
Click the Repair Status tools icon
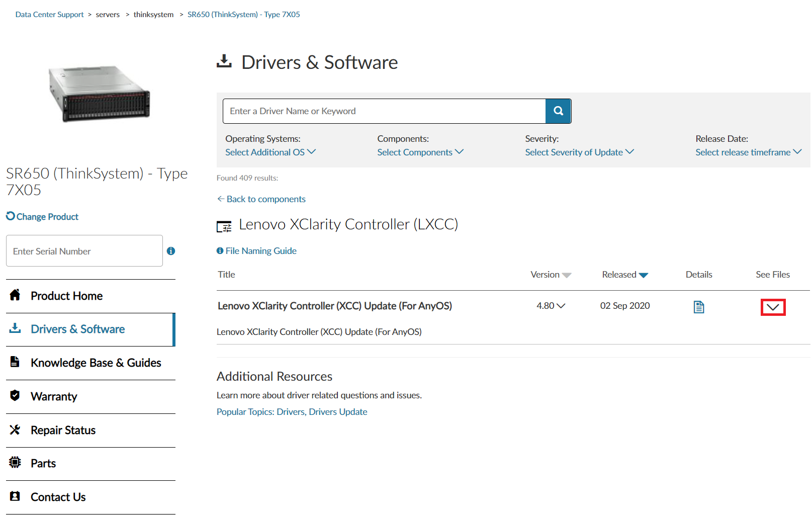click(15, 430)
